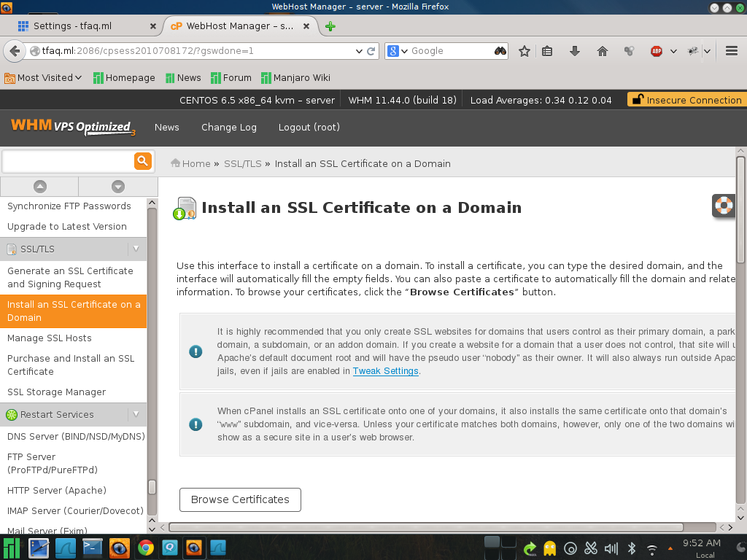Collapse the SSL/TLS sidebar section
The width and height of the screenshot is (747, 560).
point(135,249)
